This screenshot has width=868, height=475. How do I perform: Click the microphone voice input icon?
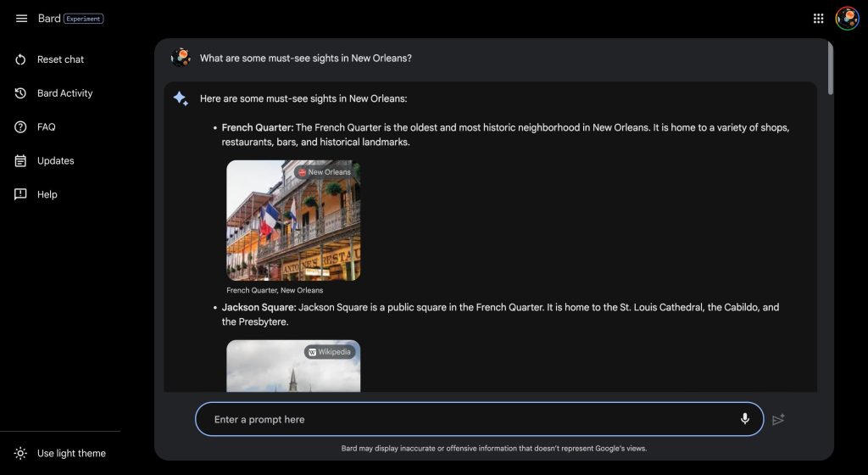[x=745, y=419]
